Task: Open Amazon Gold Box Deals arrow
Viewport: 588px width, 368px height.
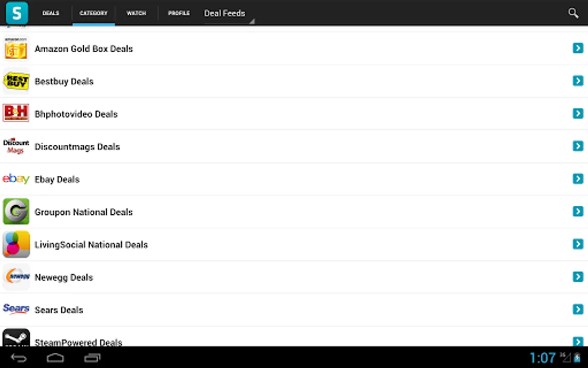Action: [x=578, y=48]
